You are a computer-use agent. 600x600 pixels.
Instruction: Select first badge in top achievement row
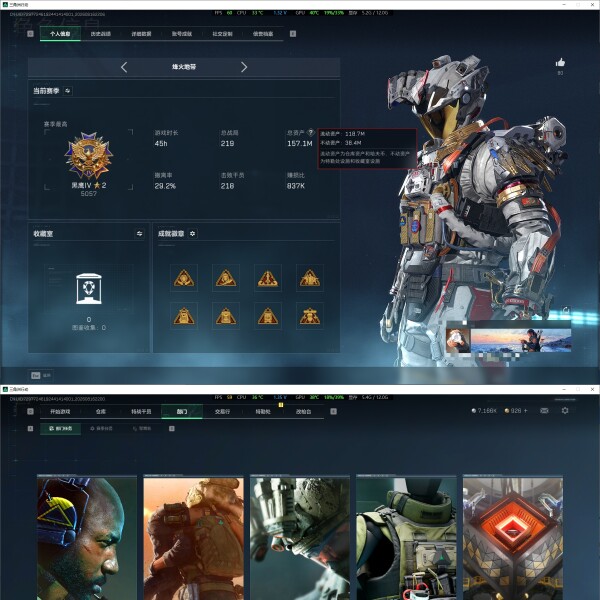click(184, 278)
